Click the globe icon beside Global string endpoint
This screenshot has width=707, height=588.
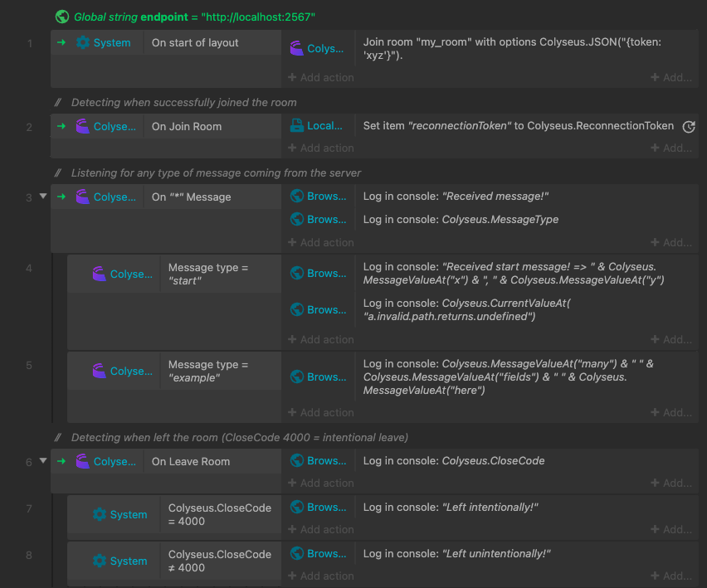(x=62, y=17)
